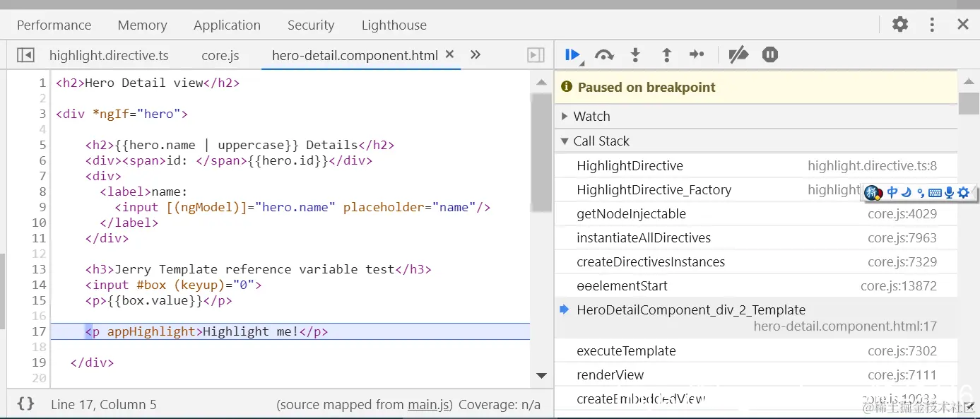This screenshot has height=419, width=980.
Task: Step to next statement
Action: point(697,54)
